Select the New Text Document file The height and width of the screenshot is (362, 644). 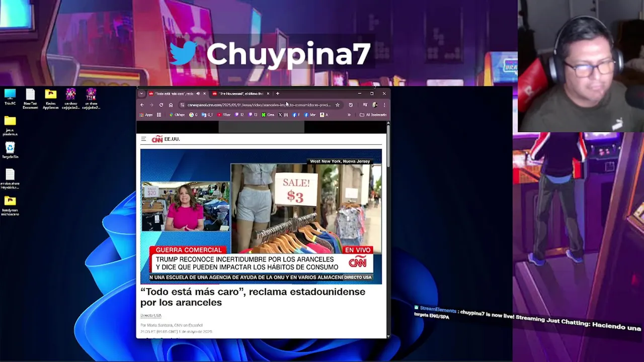coord(30,99)
